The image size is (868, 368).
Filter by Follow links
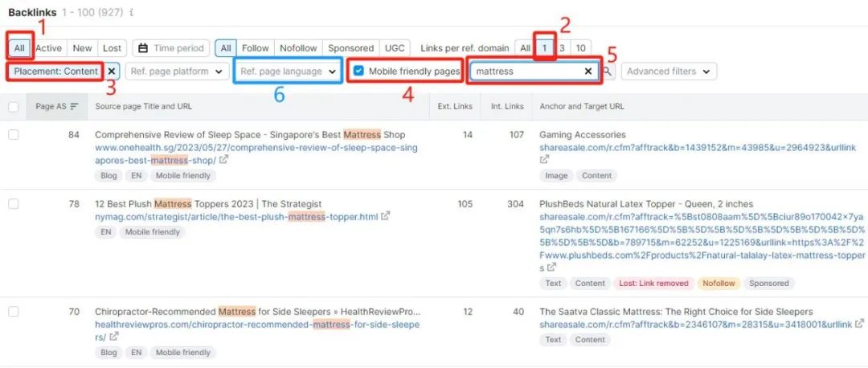pos(256,48)
